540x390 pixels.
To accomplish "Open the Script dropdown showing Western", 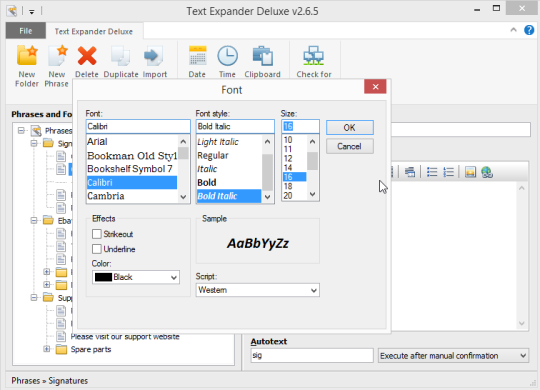I will (258, 290).
